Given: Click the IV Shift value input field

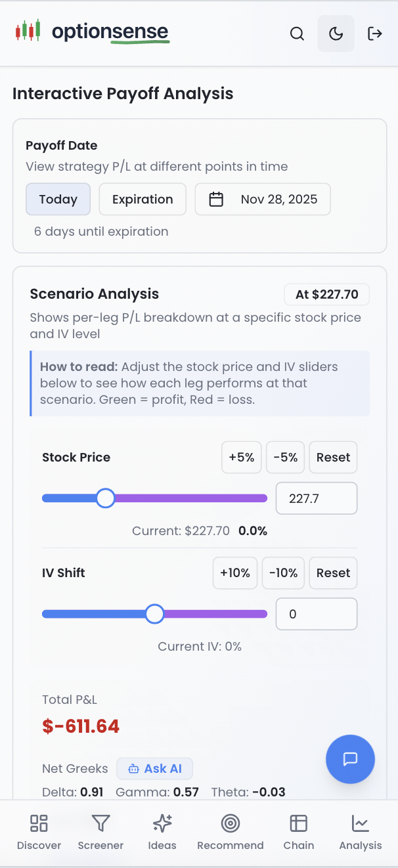Looking at the screenshot, I should [x=316, y=614].
